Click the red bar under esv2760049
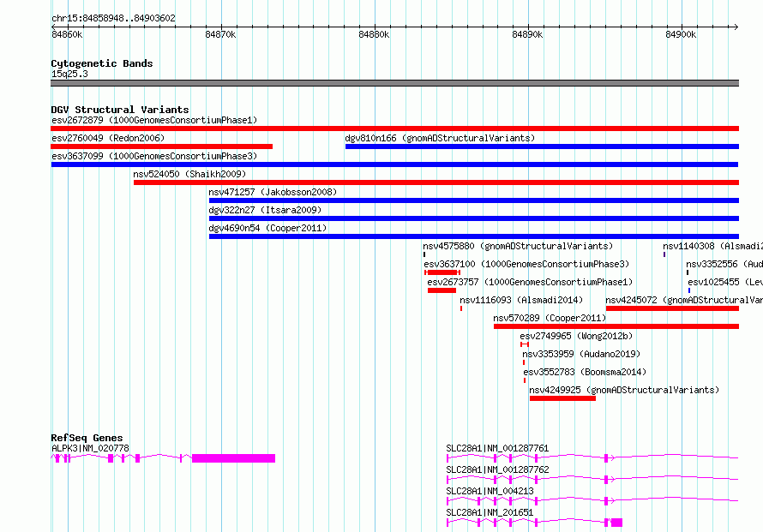 (161, 146)
